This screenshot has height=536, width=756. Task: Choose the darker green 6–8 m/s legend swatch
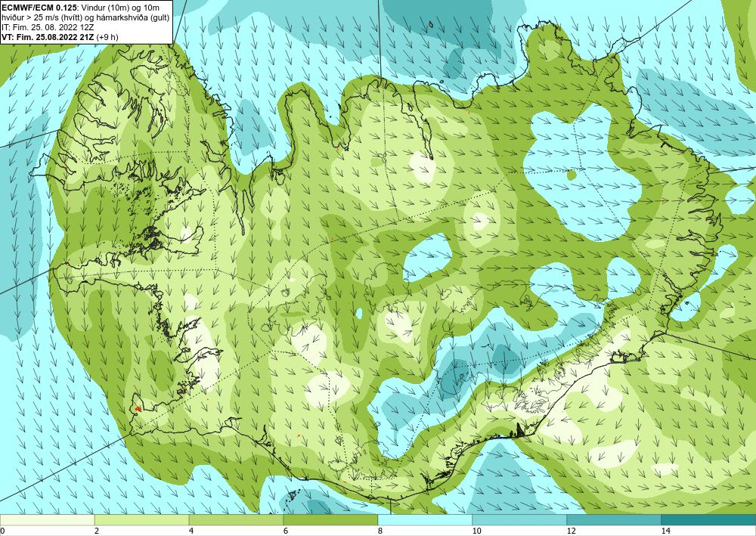point(331,519)
